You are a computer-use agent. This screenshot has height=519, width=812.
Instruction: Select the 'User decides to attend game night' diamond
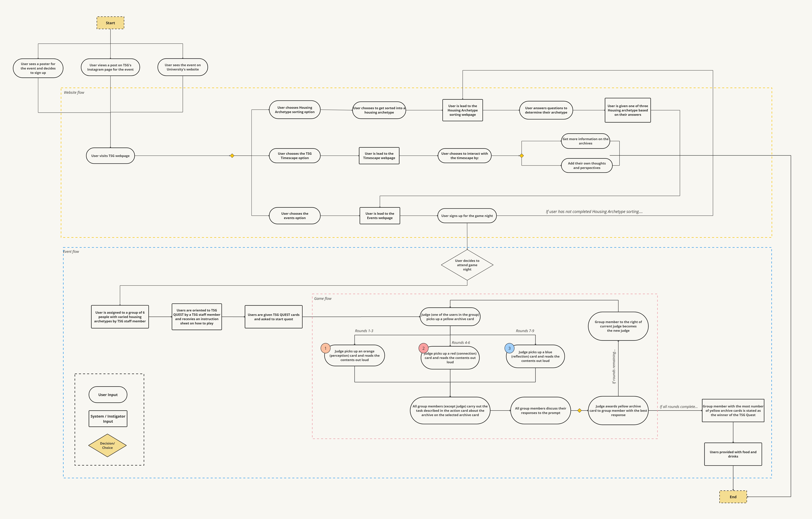point(467,265)
